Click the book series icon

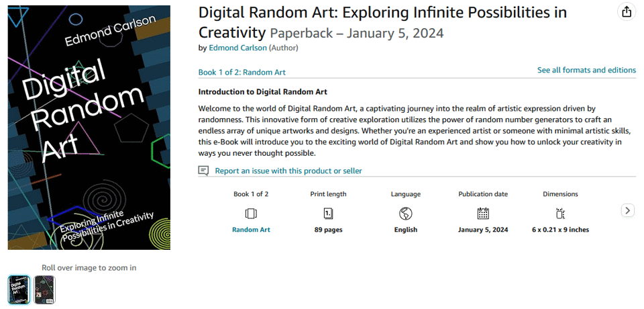pyautogui.click(x=251, y=214)
